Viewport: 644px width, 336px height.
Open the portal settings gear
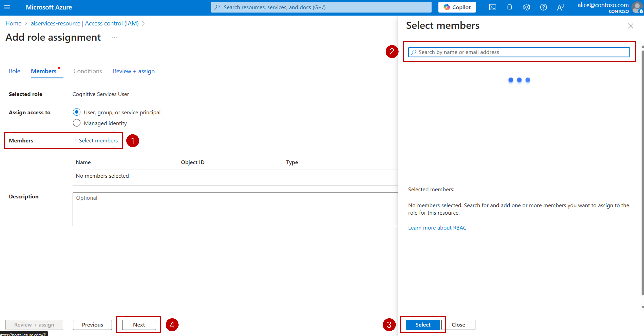[x=526, y=7]
